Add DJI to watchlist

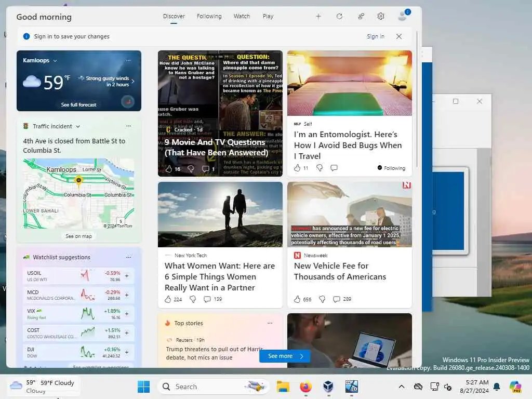click(x=127, y=352)
